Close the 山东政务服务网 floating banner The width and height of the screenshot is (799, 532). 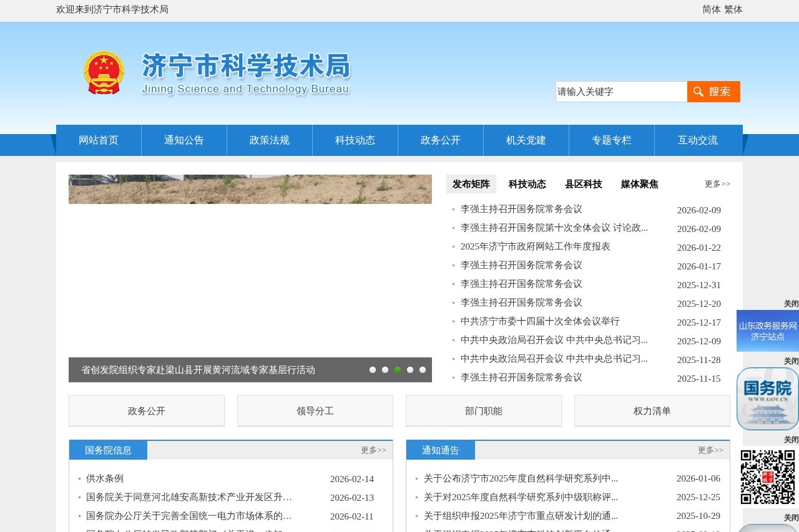pos(791,304)
